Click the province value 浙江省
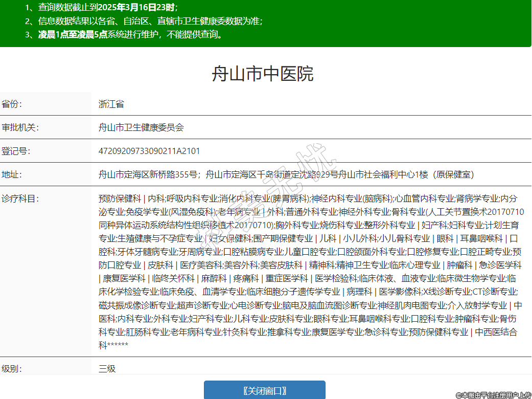This screenshot has height=399, width=532. (111, 104)
